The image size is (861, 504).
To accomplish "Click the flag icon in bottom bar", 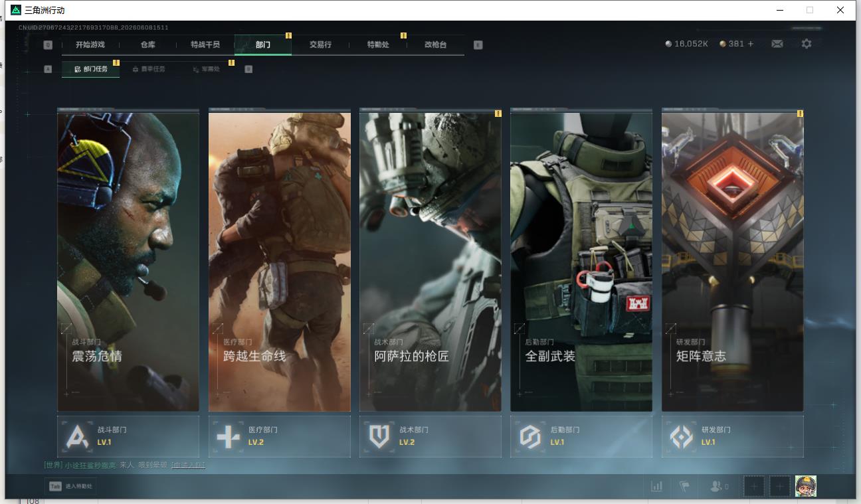I will pyautogui.click(x=684, y=487).
